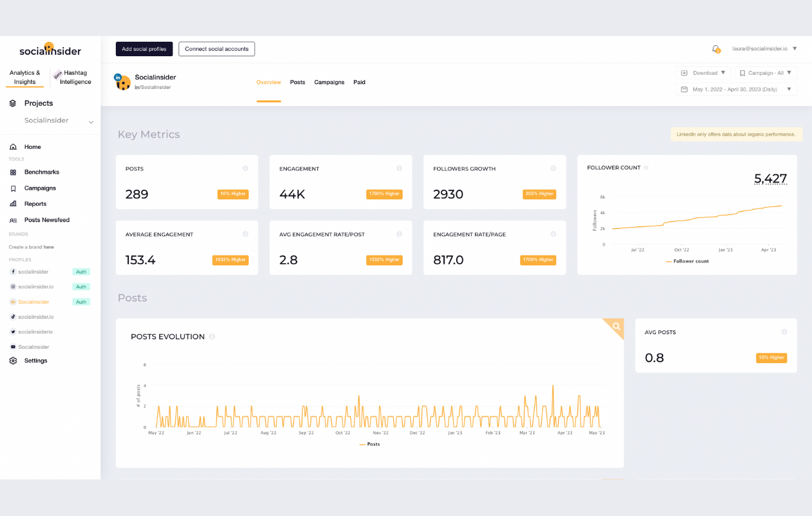The image size is (812, 516).
Task: Open Benchmarks in sidebar
Action: 42,172
